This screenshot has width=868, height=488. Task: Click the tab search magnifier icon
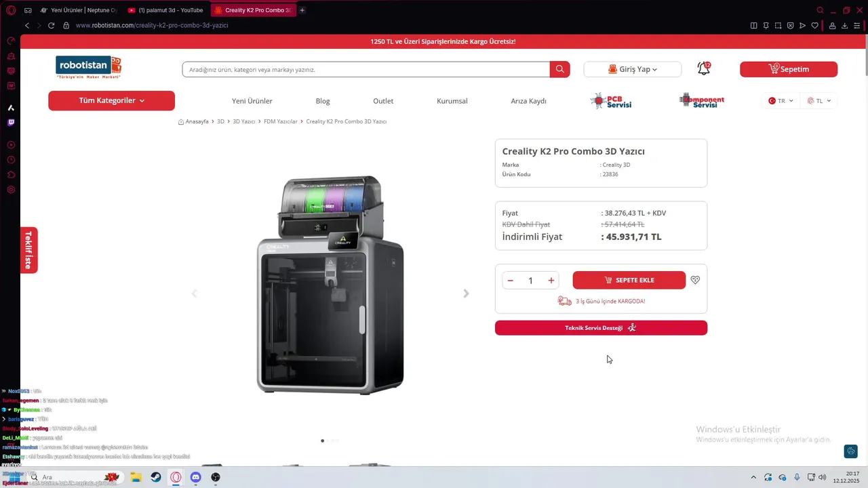820,10
